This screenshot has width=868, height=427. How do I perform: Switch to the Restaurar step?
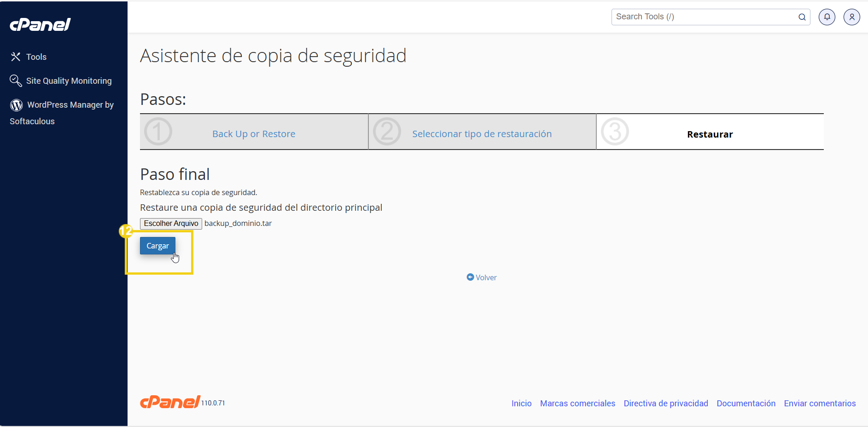710,134
